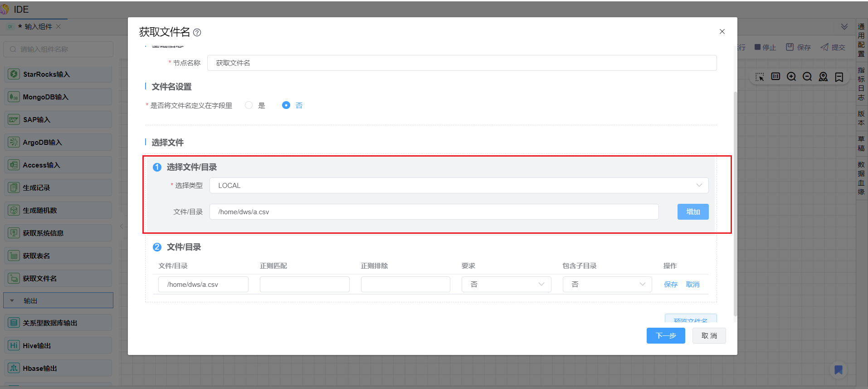Click the 正则匹配 input field in table row
This screenshot has width=868, height=389.
tap(304, 284)
